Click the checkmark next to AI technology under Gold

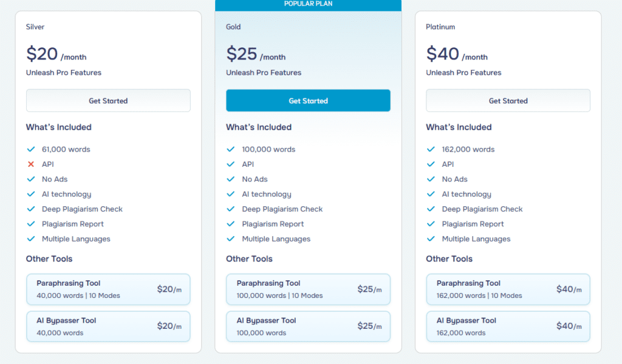(231, 194)
